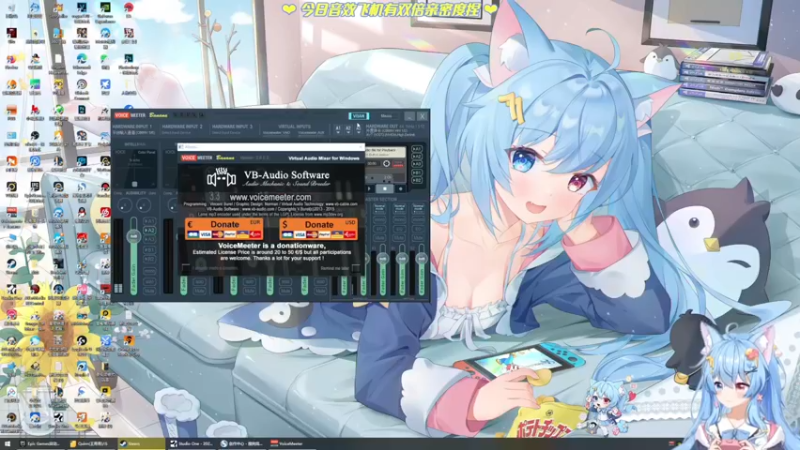800x450 pixels.
Task: Toggle A2 bus on Hardware Input 1 strip
Action: (x=149, y=230)
